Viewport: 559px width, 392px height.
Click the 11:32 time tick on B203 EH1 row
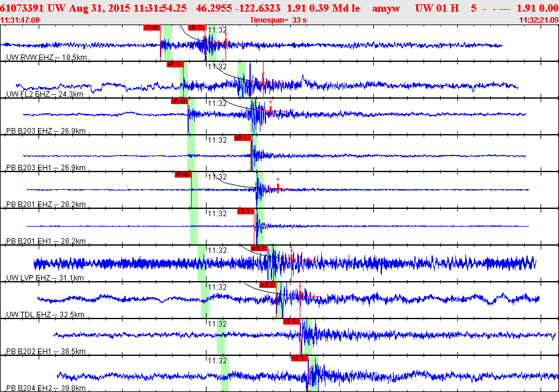pos(217,140)
